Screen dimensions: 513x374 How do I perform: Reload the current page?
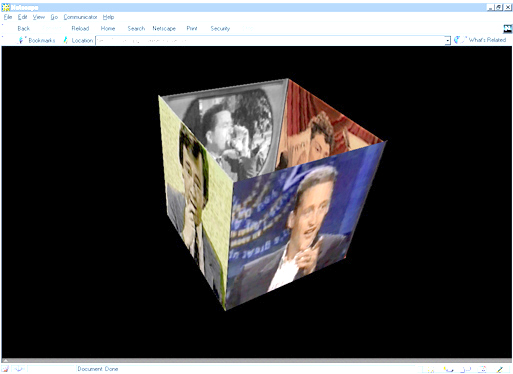coord(80,29)
